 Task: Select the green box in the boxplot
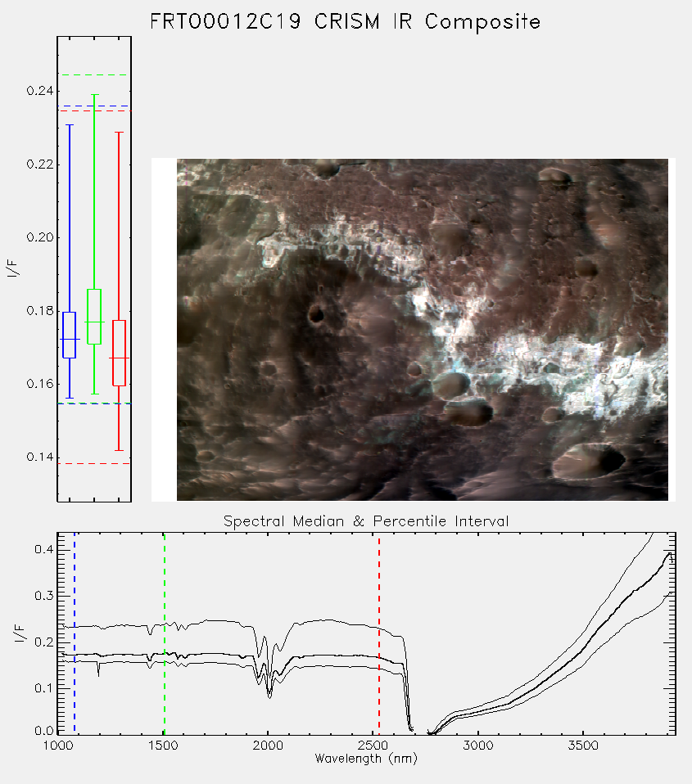[x=94, y=317]
